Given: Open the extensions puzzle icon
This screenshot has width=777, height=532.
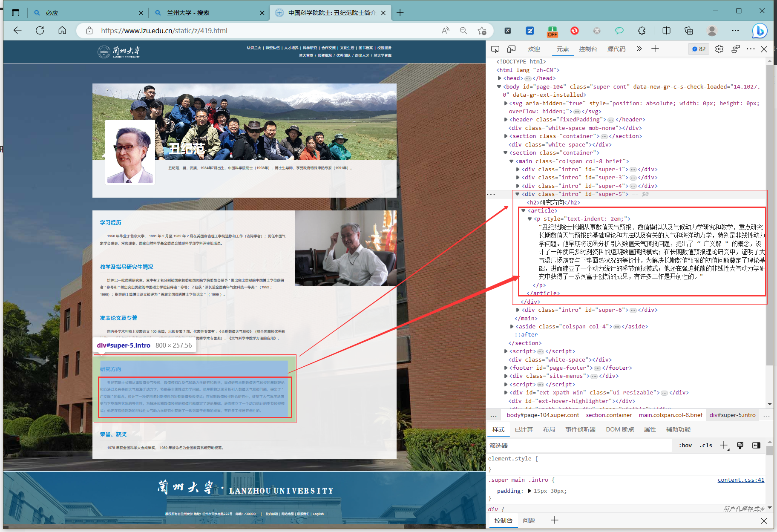Looking at the screenshot, I should point(642,30).
